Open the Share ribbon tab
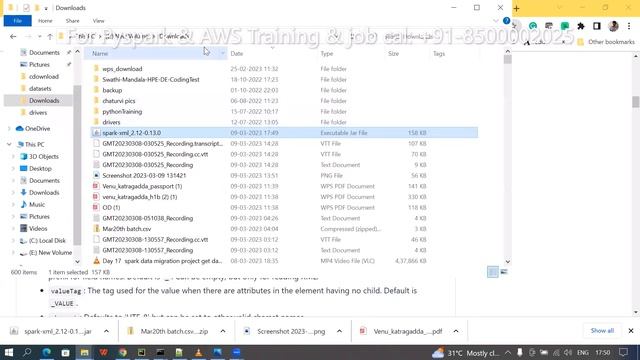Viewport: 640px width, 360px height. pyautogui.click(x=72, y=21)
